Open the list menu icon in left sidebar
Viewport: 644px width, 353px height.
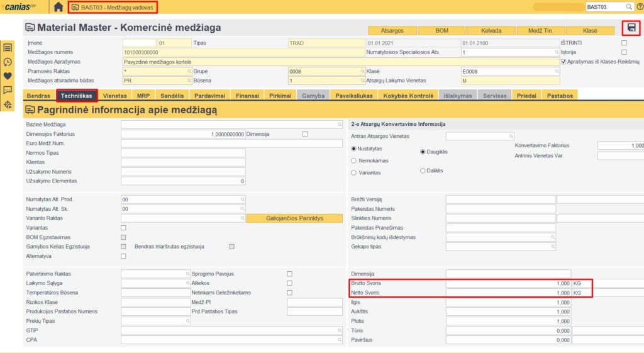click(8, 48)
